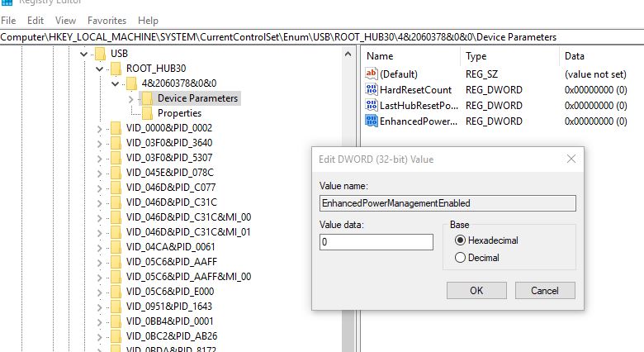Confirm the DWORD edit with OK

[476, 290]
